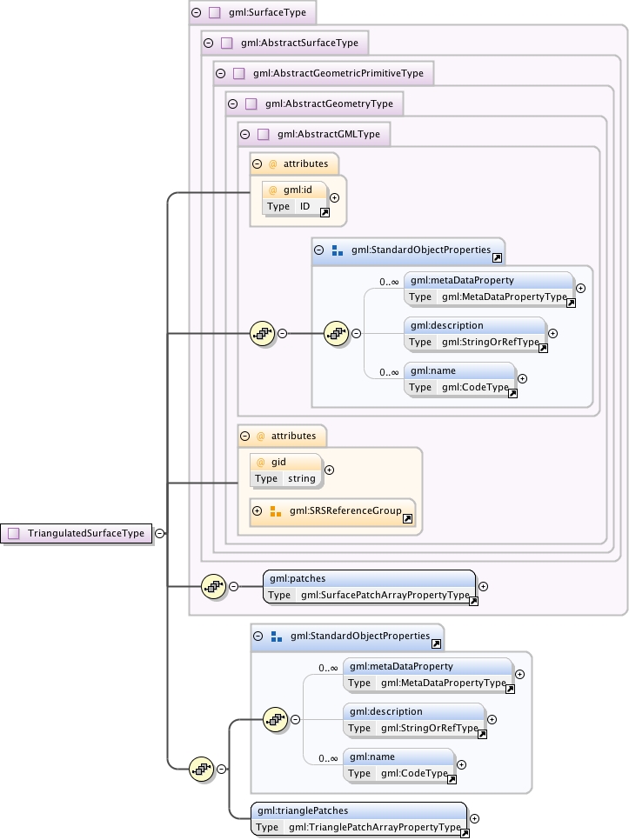Collapse inner sequence in upper StandardObjectProperties
629x840 pixels.
click(x=357, y=333)
